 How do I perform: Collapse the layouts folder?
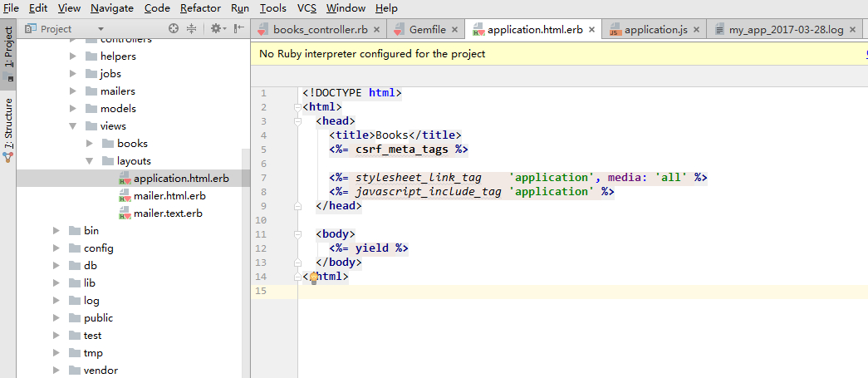[x=90, y=161]
